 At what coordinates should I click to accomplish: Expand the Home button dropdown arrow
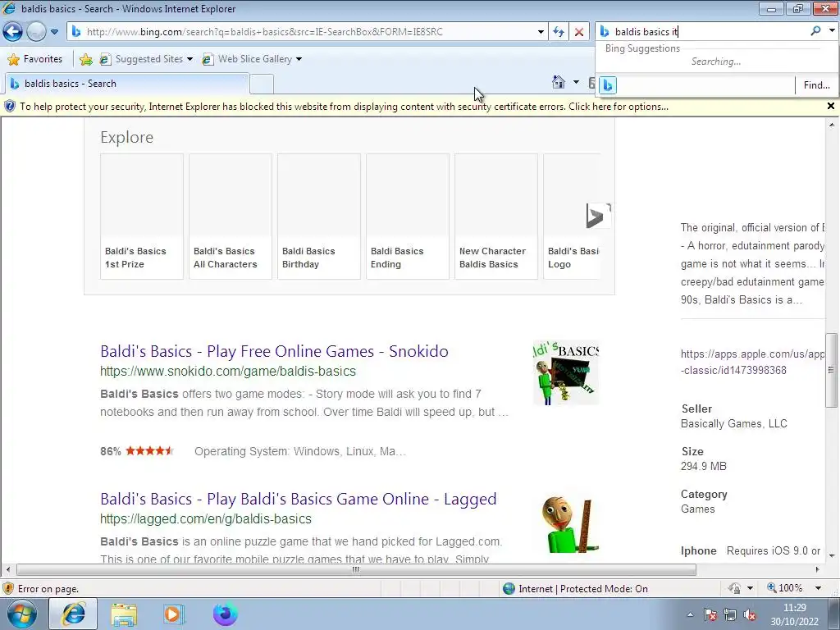pyautogui.click(x=576, y=82)
